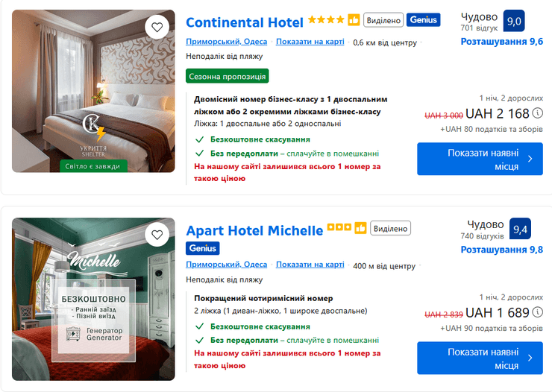Image resolution: width=552 pixels, height=392 pixels.
Task: Show Apart Hotel Michelle on the map
Action: point(310,265)
